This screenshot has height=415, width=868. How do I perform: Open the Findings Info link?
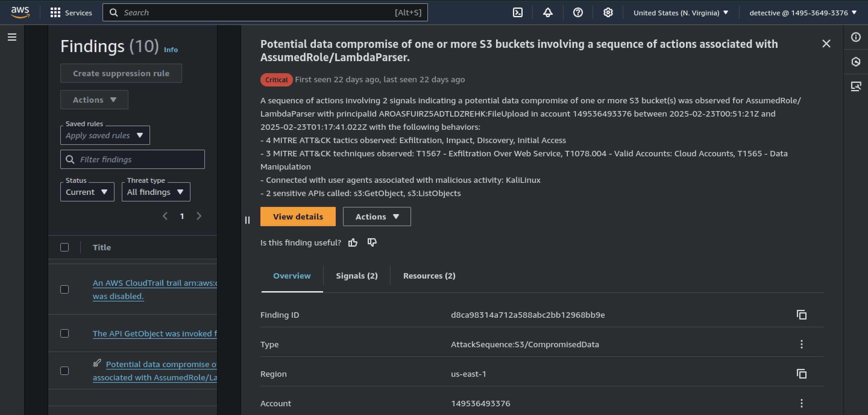click(x=171, y=49)
